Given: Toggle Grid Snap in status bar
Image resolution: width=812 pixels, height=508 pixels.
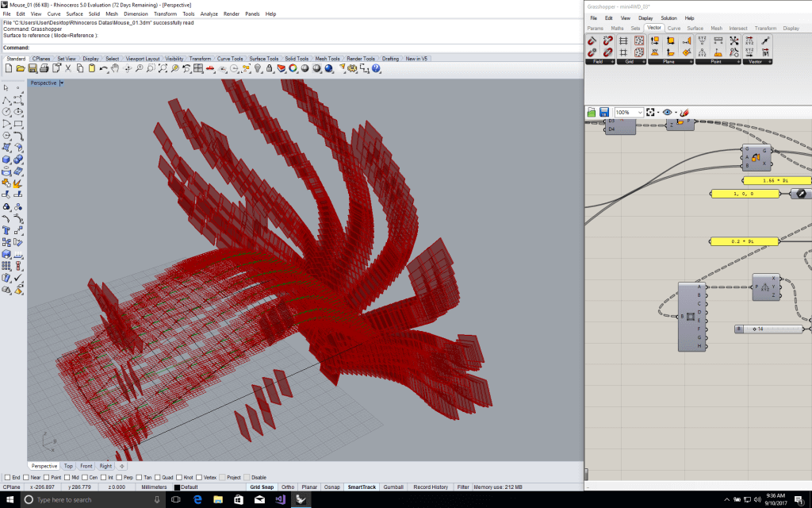Looking at the screenshot, I should (262, 487).
